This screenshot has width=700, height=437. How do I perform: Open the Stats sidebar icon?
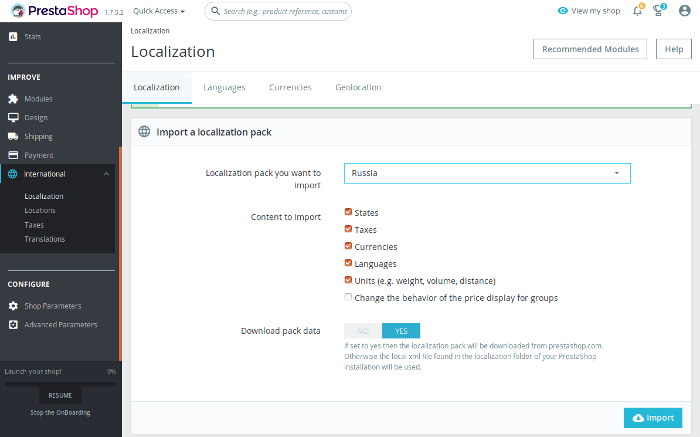click(x=13, y=37)
